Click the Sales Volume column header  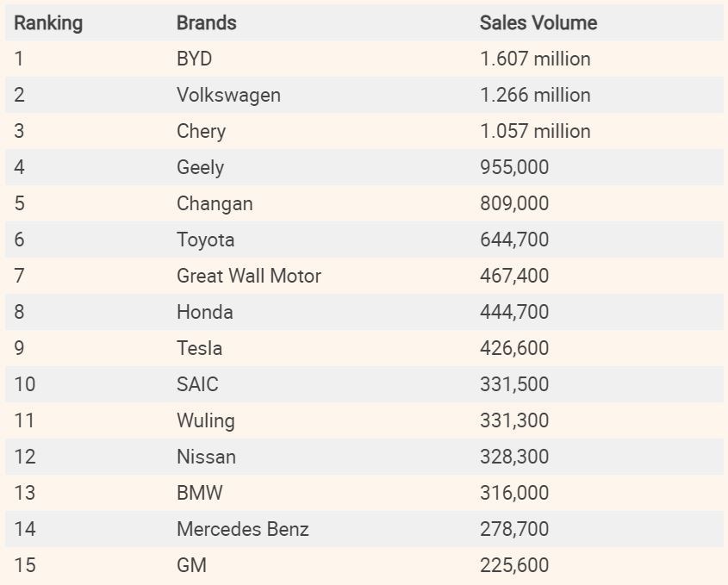coord(538,23)
